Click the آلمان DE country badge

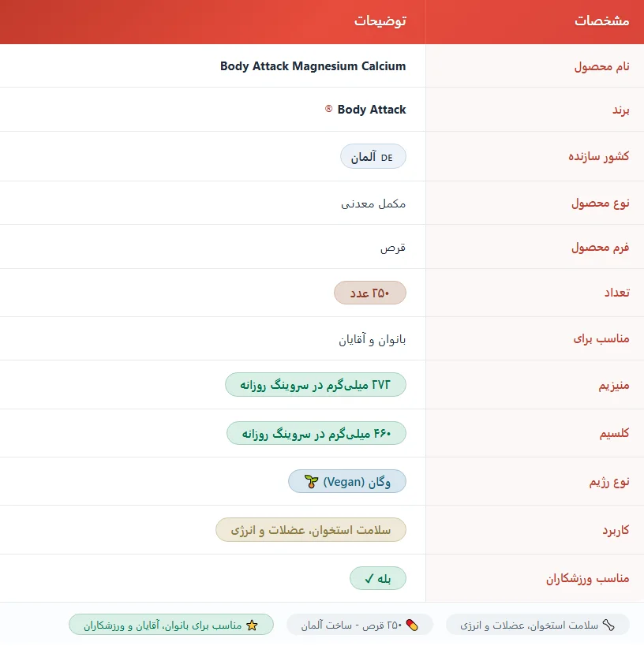[x=373, y=156]
